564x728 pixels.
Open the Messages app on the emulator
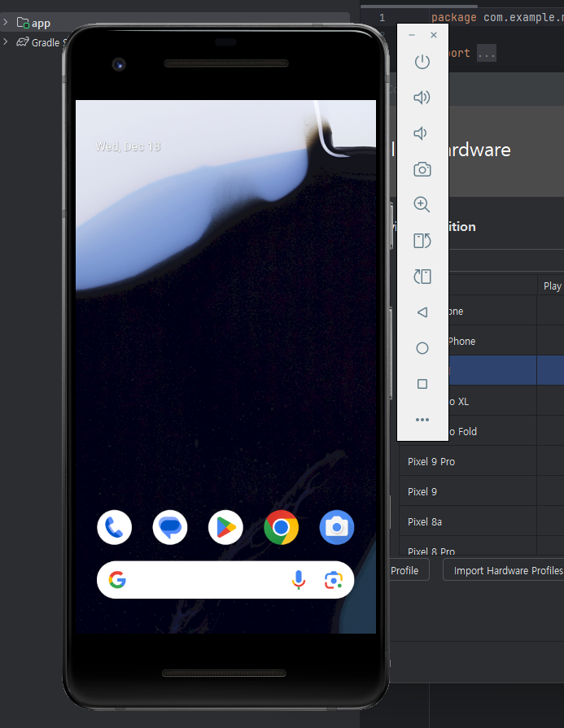tap(170, 527)
